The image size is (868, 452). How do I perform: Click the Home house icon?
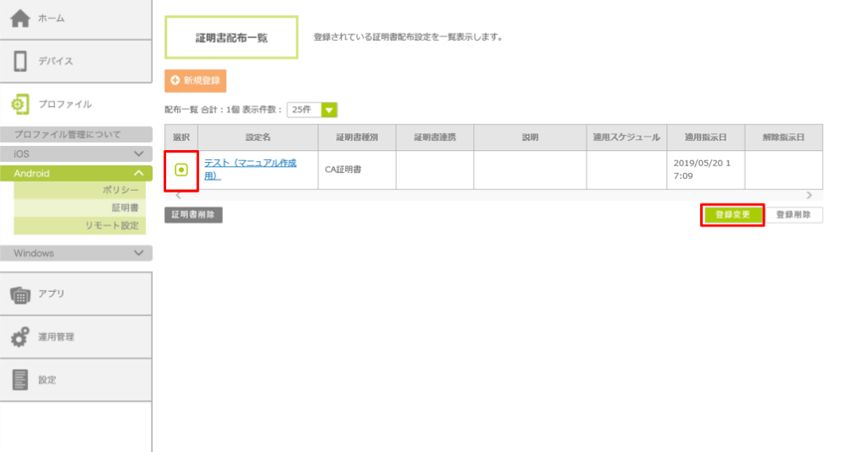20,19
